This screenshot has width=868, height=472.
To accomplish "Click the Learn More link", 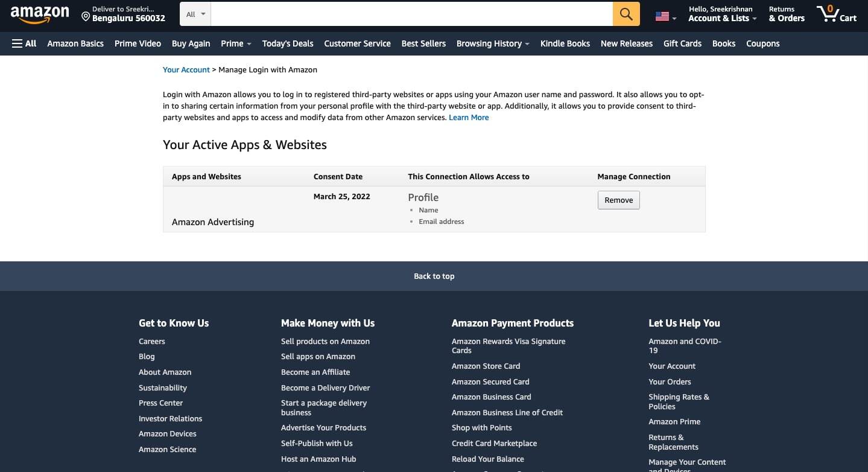I will pos(469,118).
